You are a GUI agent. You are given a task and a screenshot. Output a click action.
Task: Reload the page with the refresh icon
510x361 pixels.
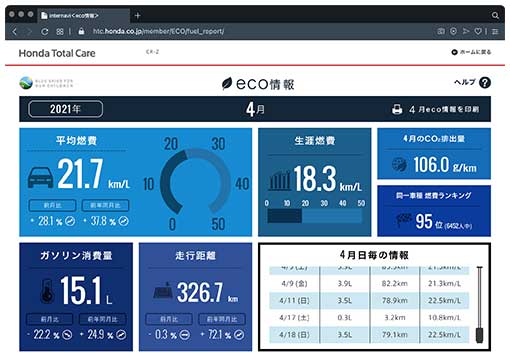click(x=44, y=31)
